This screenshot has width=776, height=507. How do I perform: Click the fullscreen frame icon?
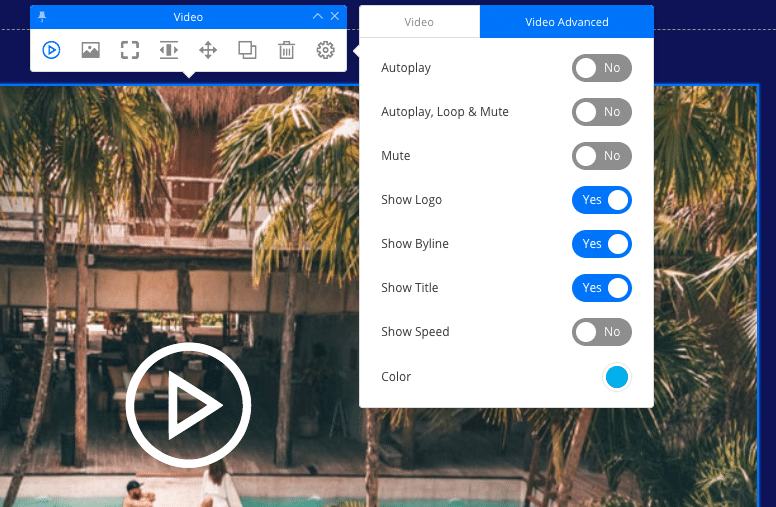[x=130, y=50]
